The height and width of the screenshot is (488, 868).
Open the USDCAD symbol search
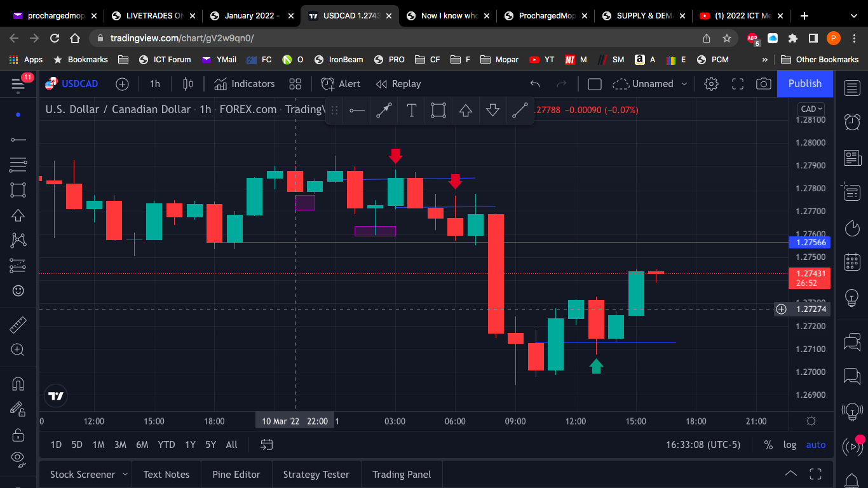[x=72, y=84]
